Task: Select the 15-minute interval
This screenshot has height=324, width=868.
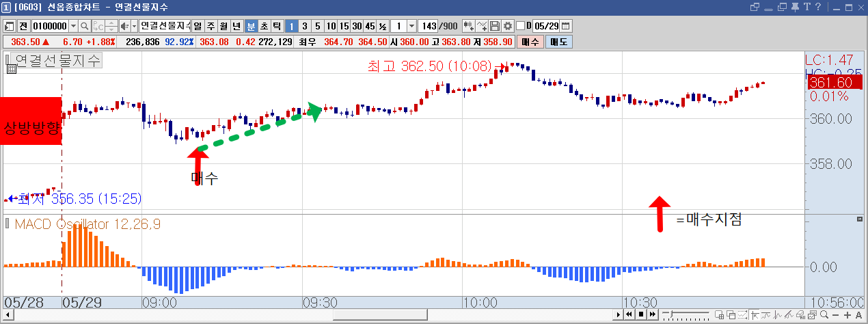Action: click(x=344, y=26)
